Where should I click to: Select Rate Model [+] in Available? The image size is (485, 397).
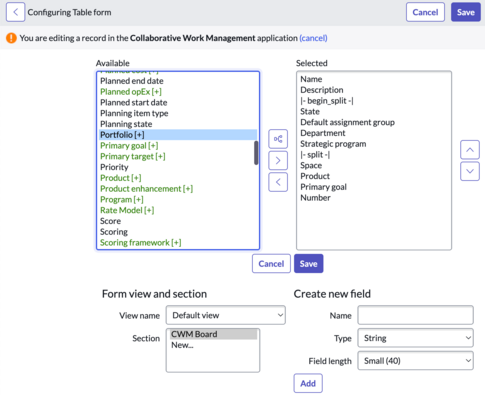coord(178,210)
